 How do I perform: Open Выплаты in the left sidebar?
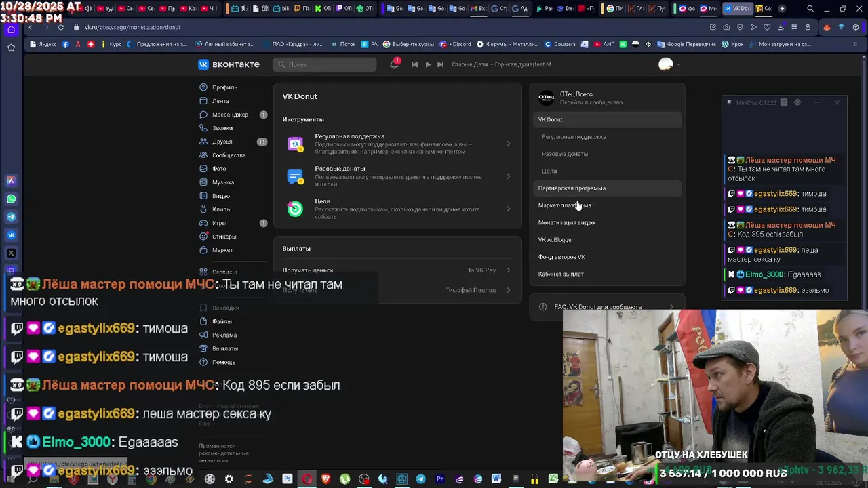224,348
